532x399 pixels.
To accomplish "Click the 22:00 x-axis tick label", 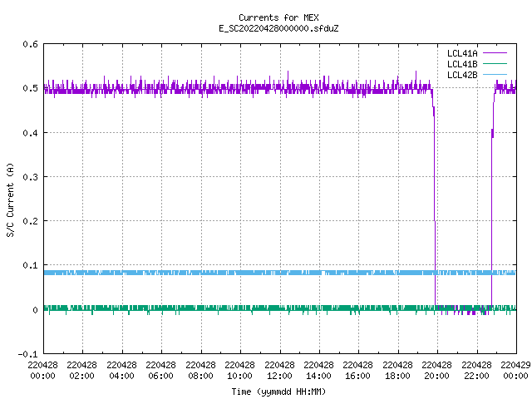I will (476, 370).
